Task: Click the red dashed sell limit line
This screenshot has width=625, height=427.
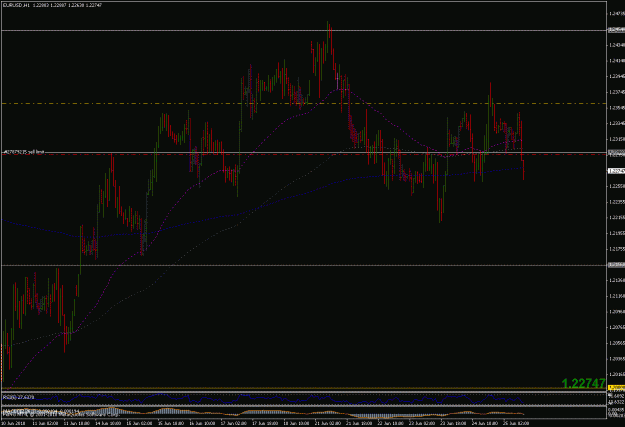Action: coord(303,155)
